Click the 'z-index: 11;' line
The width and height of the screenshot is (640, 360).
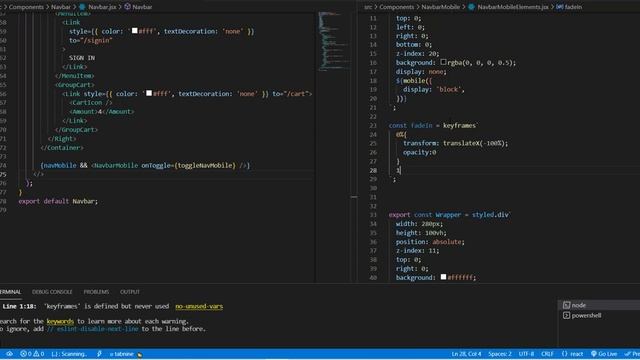[x=417, y=251]
